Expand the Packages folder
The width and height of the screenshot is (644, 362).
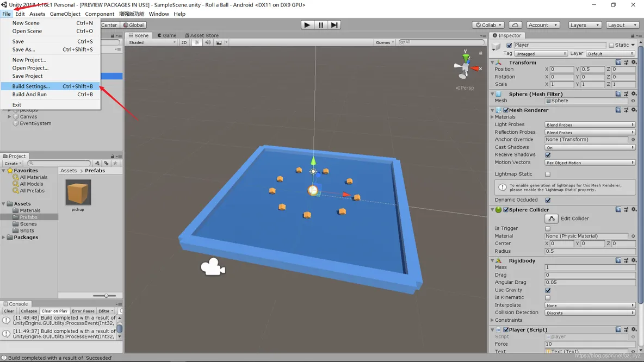pos(4,237)
